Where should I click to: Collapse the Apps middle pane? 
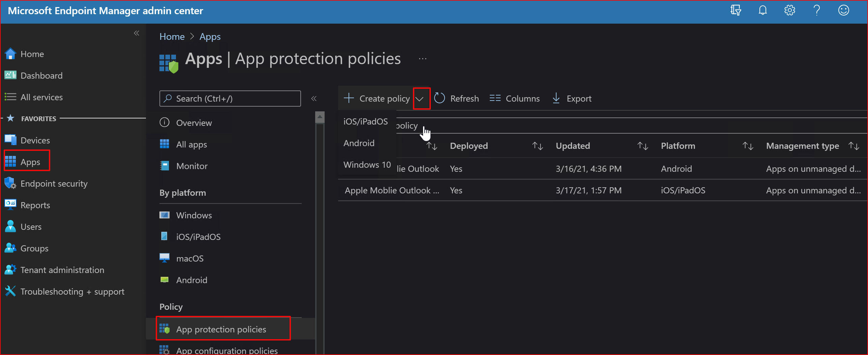pyautogui.click(x=314, y=98)
